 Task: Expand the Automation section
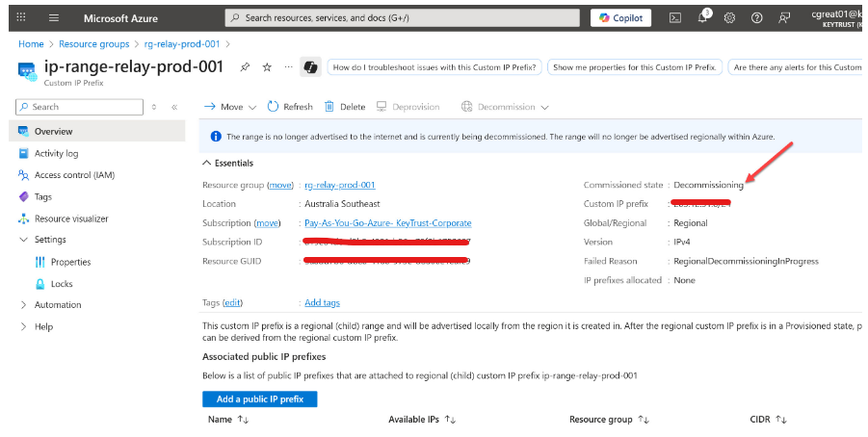24,305
